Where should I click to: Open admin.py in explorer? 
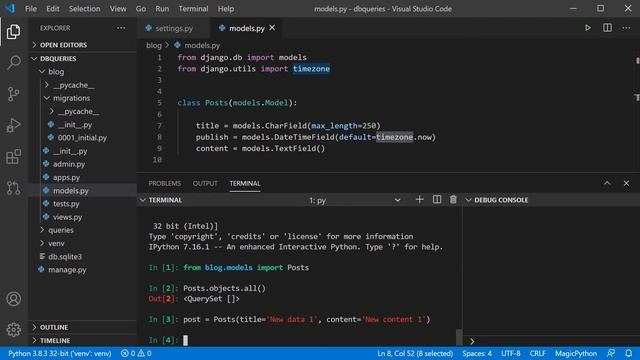69,164
